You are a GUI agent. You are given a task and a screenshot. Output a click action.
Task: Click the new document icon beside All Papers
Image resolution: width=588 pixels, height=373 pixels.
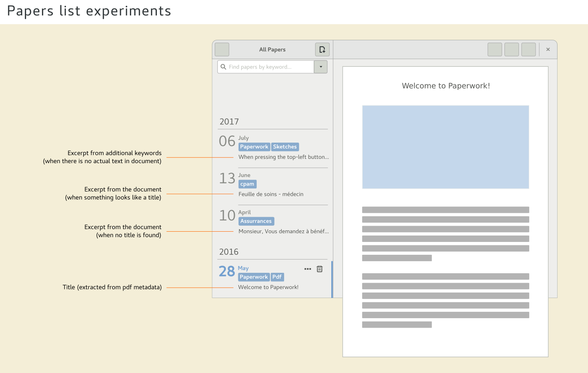(x=322, y=50)
